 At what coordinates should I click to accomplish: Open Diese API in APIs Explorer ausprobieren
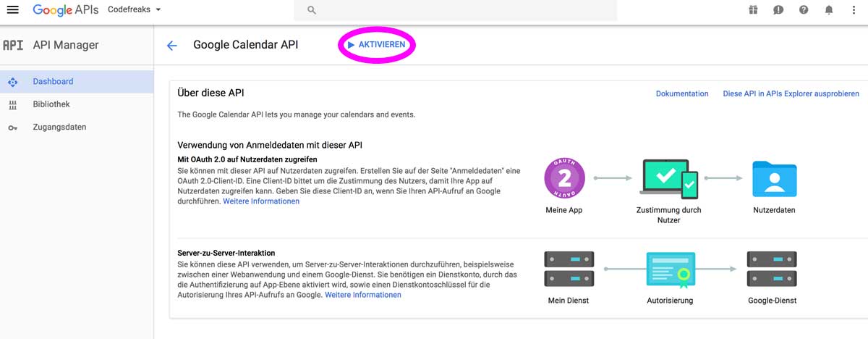[791, 93]
